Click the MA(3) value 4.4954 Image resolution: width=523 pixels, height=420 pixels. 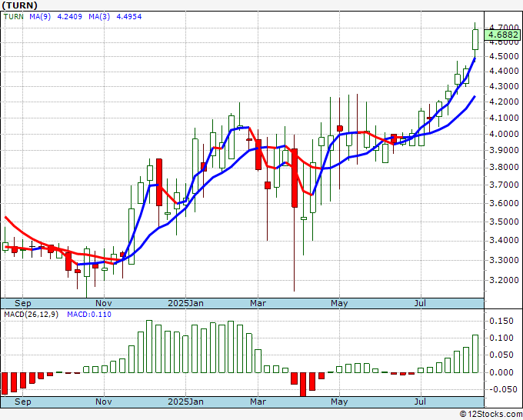[128, 16]
